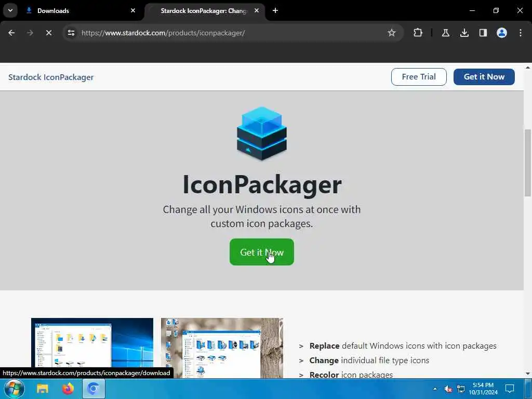The width and height of the screenshot is (532, 399).
Task: Click the 'Change all your Windows icons' tagline
Action: 262,217
